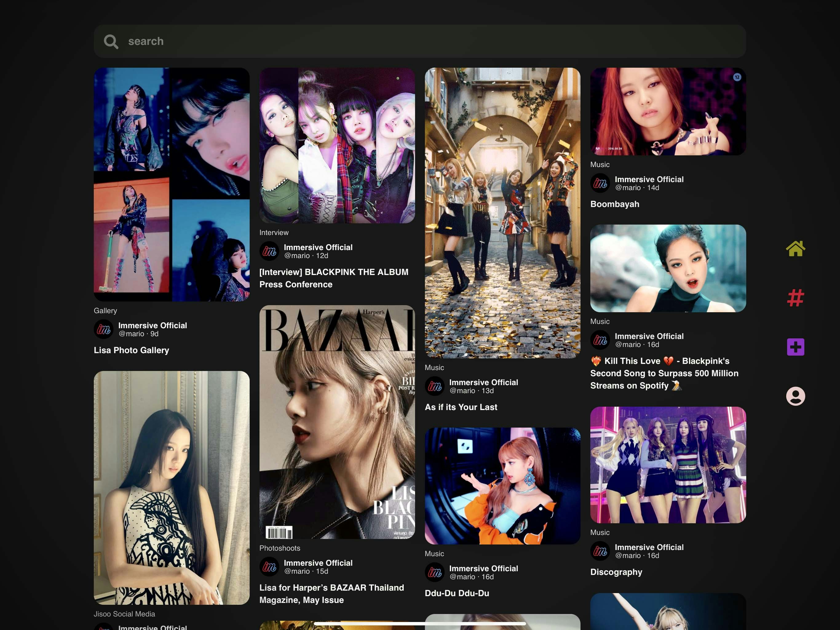Screen dimensions: 840x630
Task: Click avatar on Lisa Photo Gallery post
Action: (104, 329)
